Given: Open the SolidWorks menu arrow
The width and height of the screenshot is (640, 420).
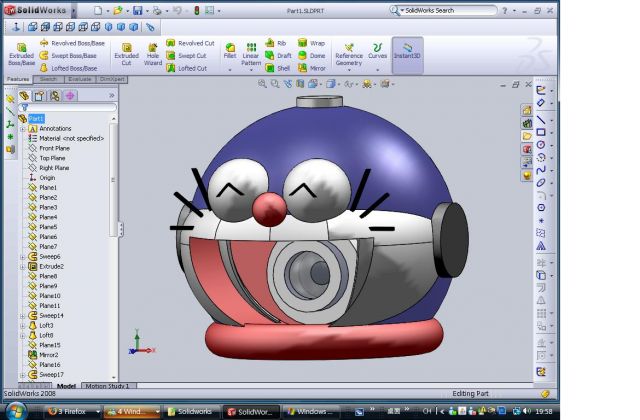Looking at the screenshot, I should [x=74, y=11].
